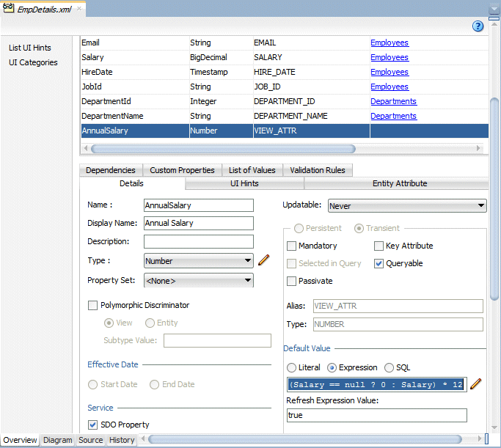Expand the Property Set dropdown
This screenshot has width=501, height=448.
[x=199, y=281]
